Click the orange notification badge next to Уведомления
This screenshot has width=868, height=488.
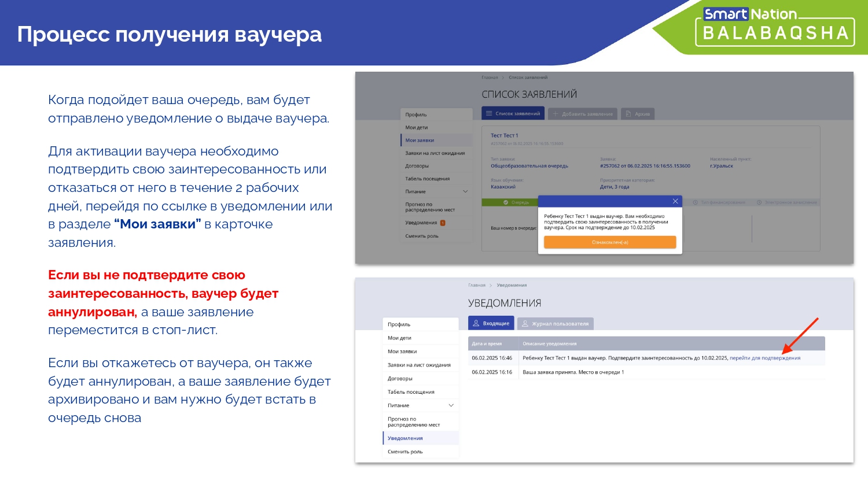click(x=443, y=223)
